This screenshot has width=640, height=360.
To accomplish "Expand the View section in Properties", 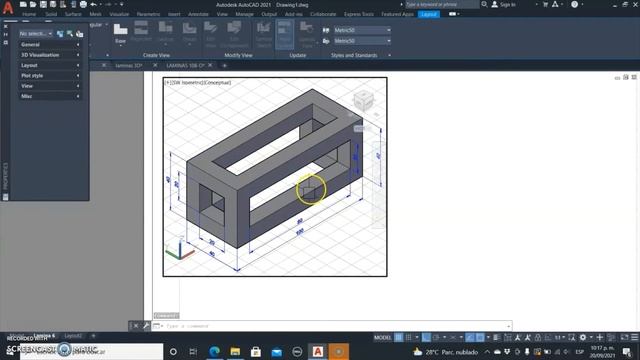I will (50, 86).
